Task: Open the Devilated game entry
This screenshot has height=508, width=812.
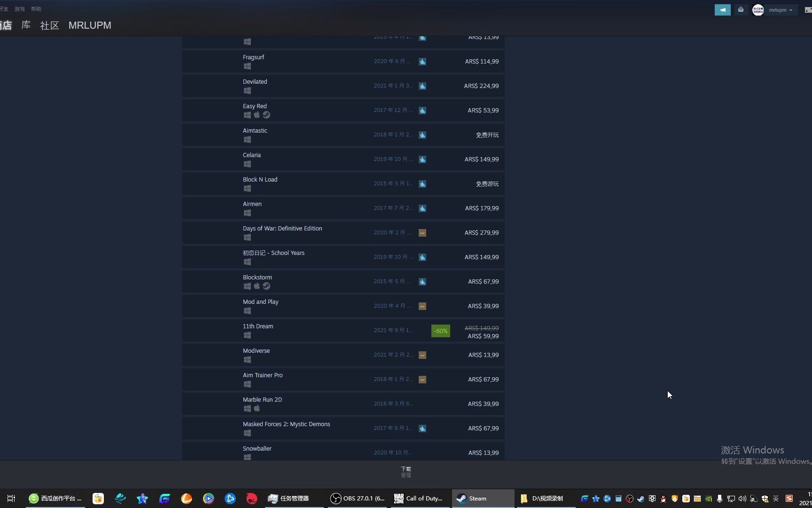Action: click(344, 86)
